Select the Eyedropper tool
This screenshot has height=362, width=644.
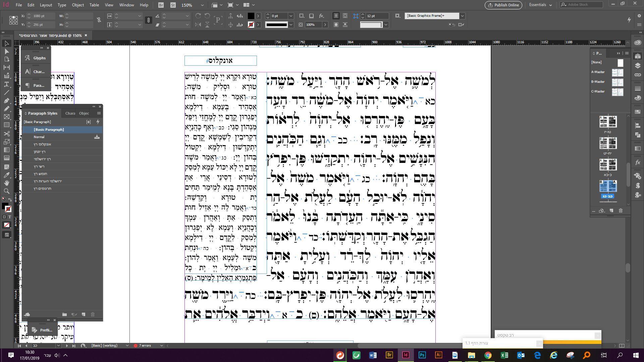[x=6, y=175]
